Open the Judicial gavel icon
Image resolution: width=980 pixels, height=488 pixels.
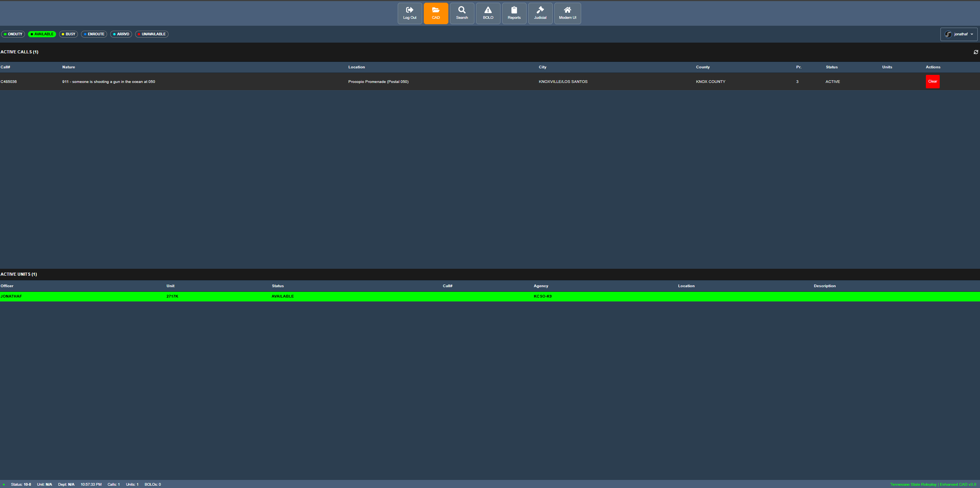click(540, 13)
